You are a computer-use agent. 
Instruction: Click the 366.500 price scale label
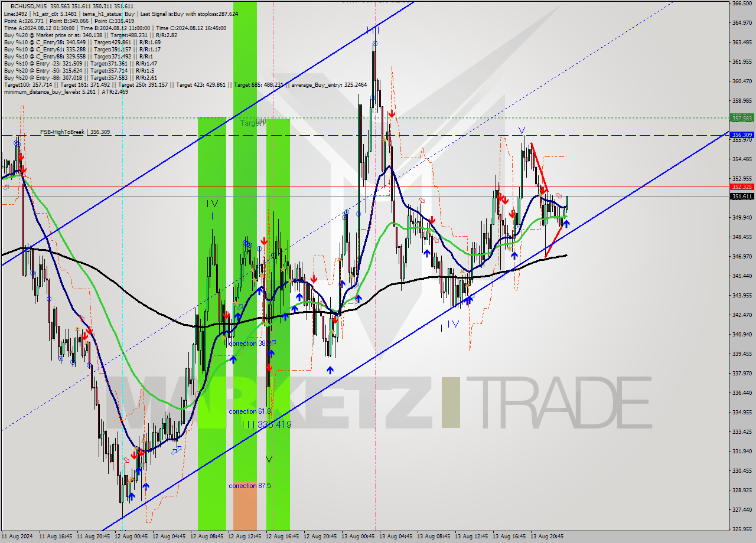point(742,4)
